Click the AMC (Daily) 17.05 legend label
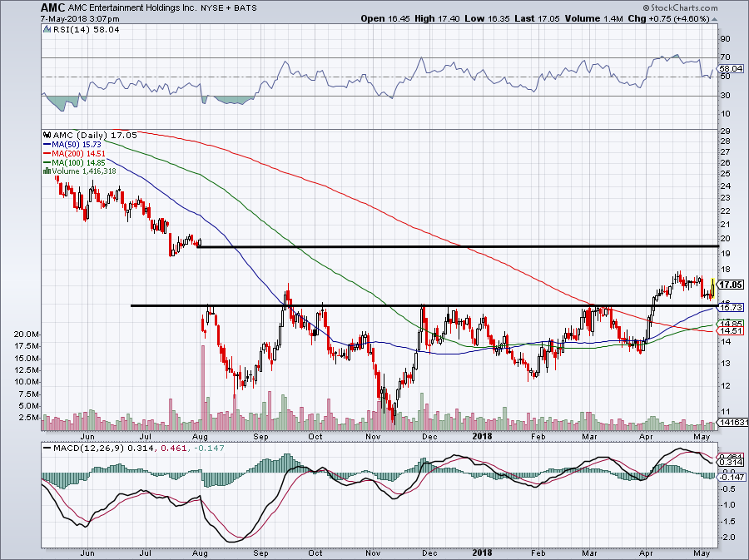The width and height of the screenshot is (749, 560). [x=95, y=135]
